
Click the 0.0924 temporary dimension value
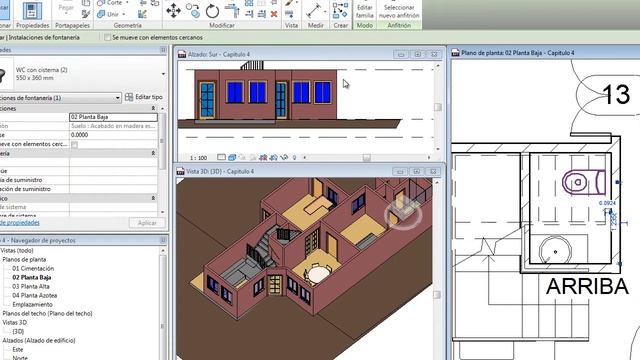point(607,203)
